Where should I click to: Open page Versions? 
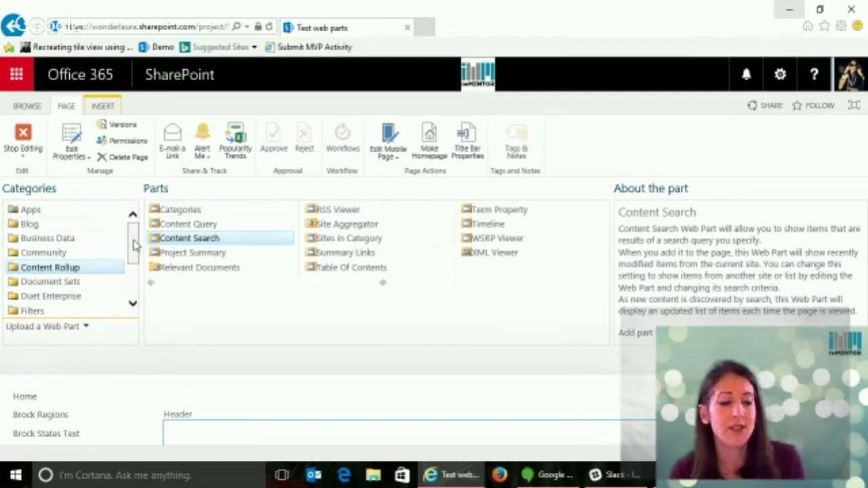117,125
